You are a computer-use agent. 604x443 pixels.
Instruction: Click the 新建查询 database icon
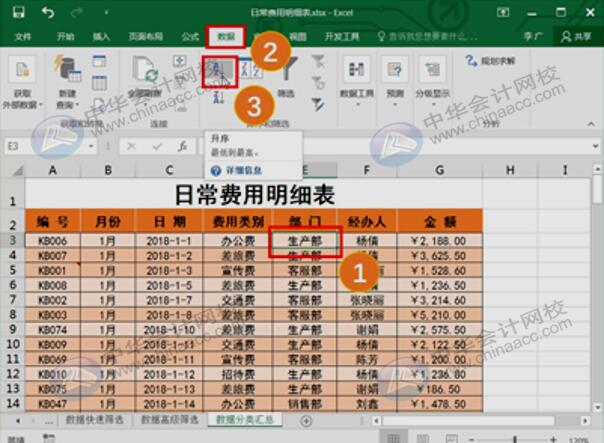click(67, 69)
